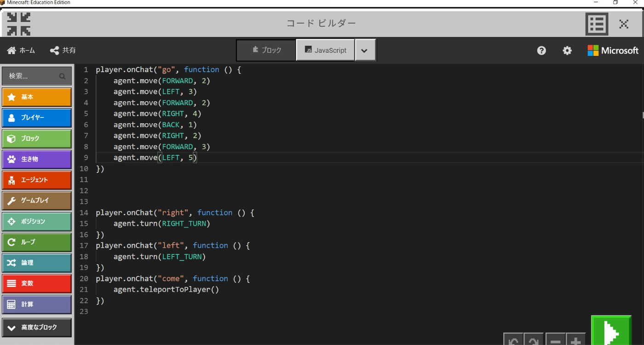Open the ループ category
Viewport: 644px width, 345px height.
point(37,242)
